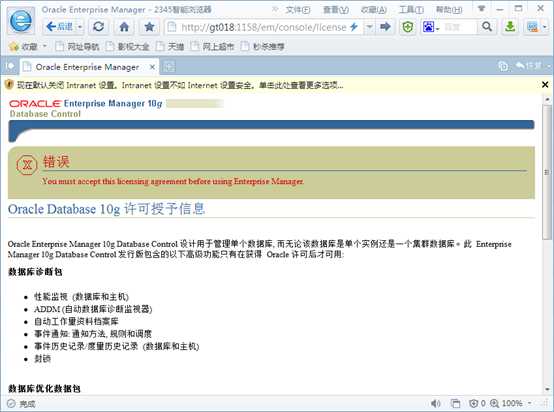This screenshot has height=412, width=554.
Task: Open a new tab with the plus button
Action: tap(169, 66)
